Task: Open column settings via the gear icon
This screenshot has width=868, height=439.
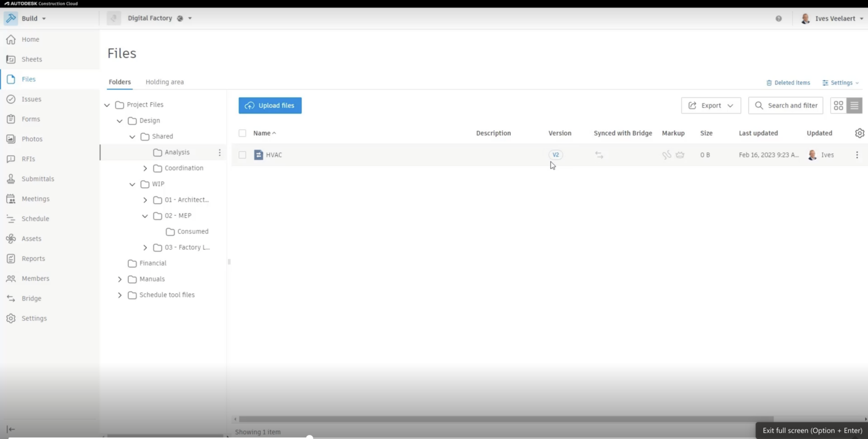Action: [860, 133]
